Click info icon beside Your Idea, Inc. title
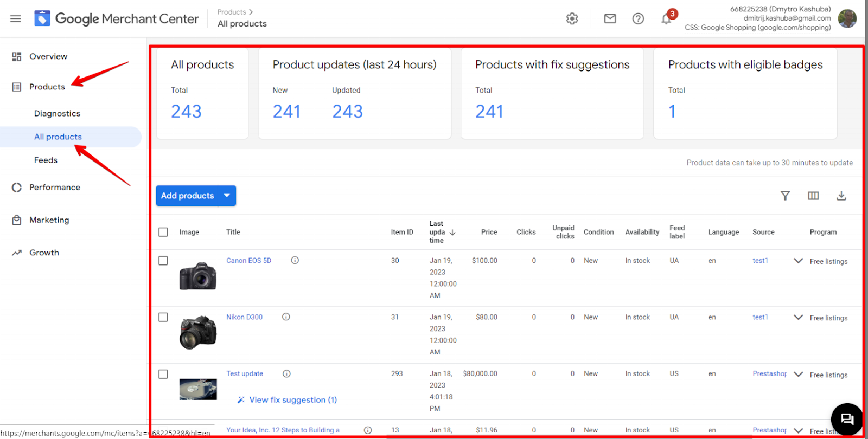The width and height of the screenshot is (868, 439). (x=368, y=430)
